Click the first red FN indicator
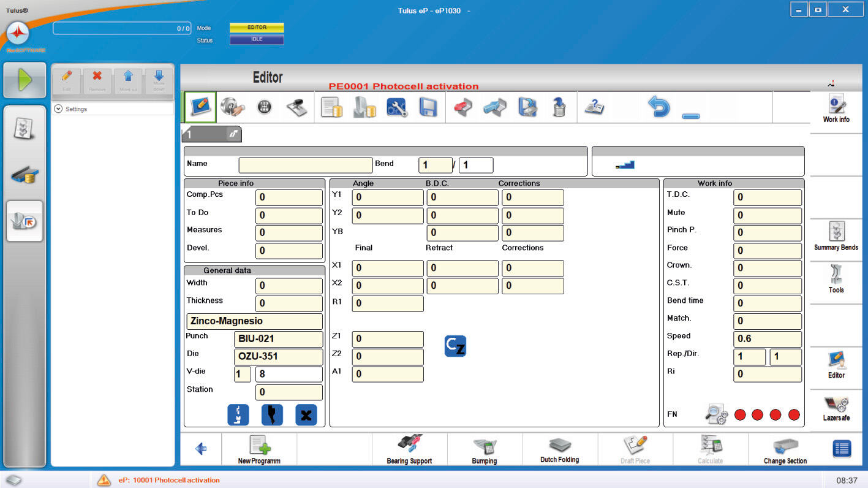The height and width of the screenshot is (488, 868). click(739, 415)
